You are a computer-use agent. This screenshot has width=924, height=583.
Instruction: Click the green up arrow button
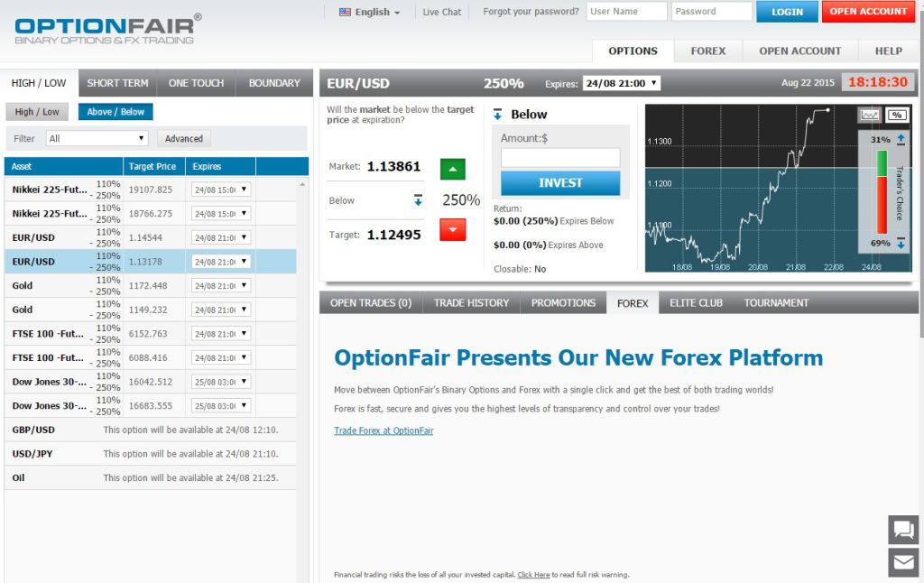coord(453,169)
